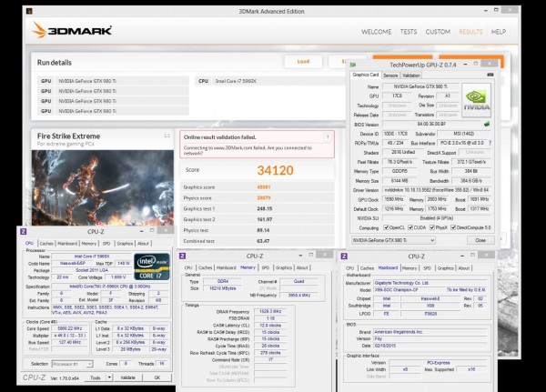
Task: Click the Close button in GPU-Z
Action: tap(480, 240)
